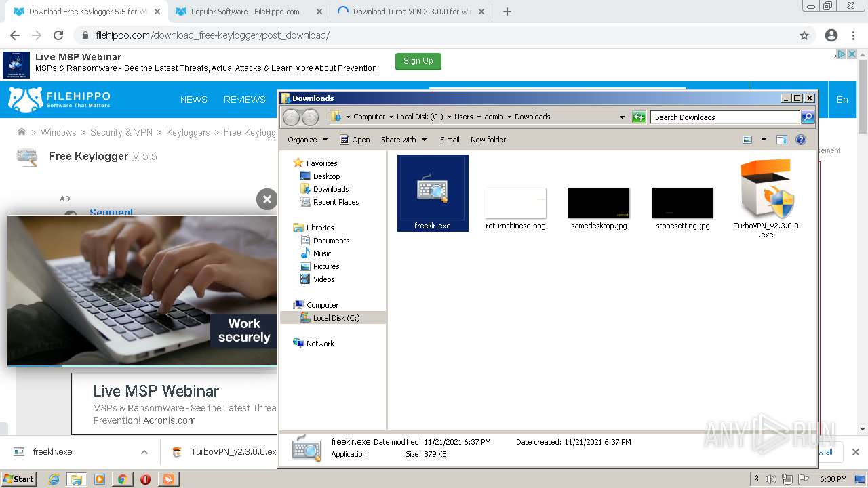Select stonesetting.jpg thumbnail
The width and height of the screenshot is (868, 488).
pos(682,203)
